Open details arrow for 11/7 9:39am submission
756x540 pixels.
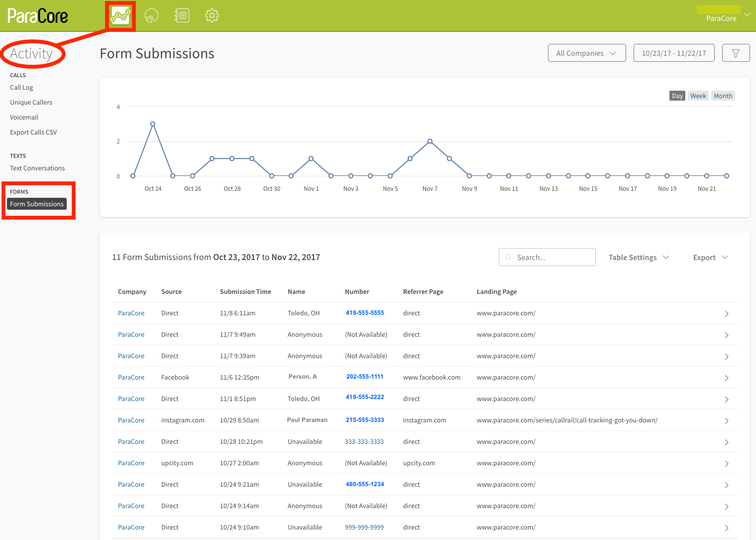(x=727, y=357)
